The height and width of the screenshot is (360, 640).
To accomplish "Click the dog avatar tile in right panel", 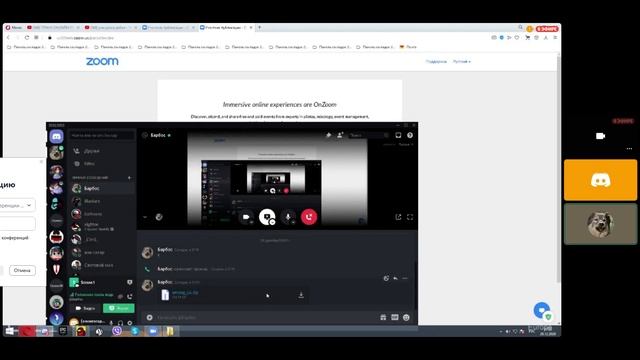I will pos(600,224).
